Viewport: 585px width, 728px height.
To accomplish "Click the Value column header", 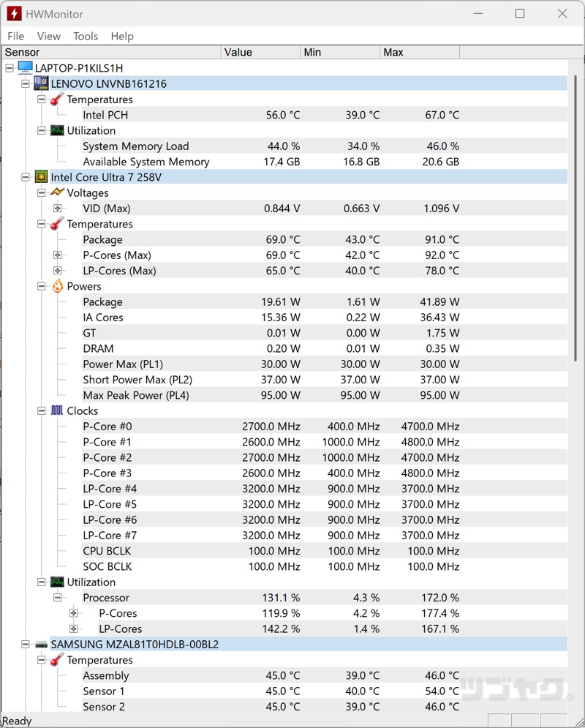I will click(261, 53).
